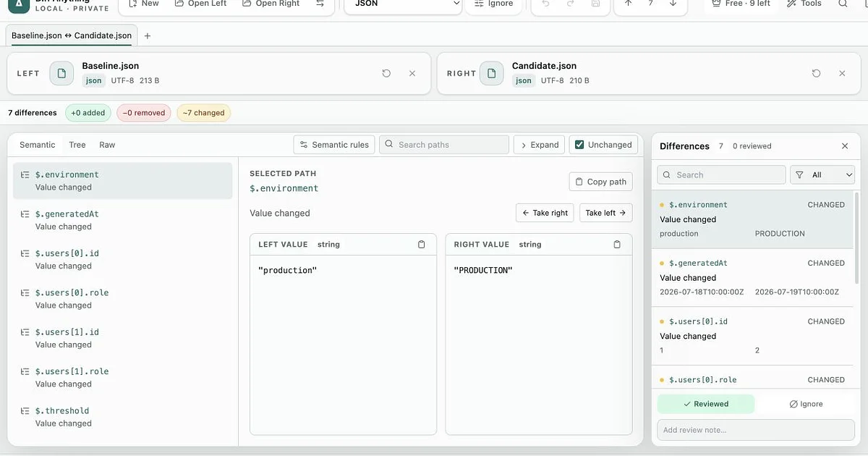The image size is (868, 456).
Task: Open the $.users[0].role card in Differences list
Action: [x=752, y=378]
